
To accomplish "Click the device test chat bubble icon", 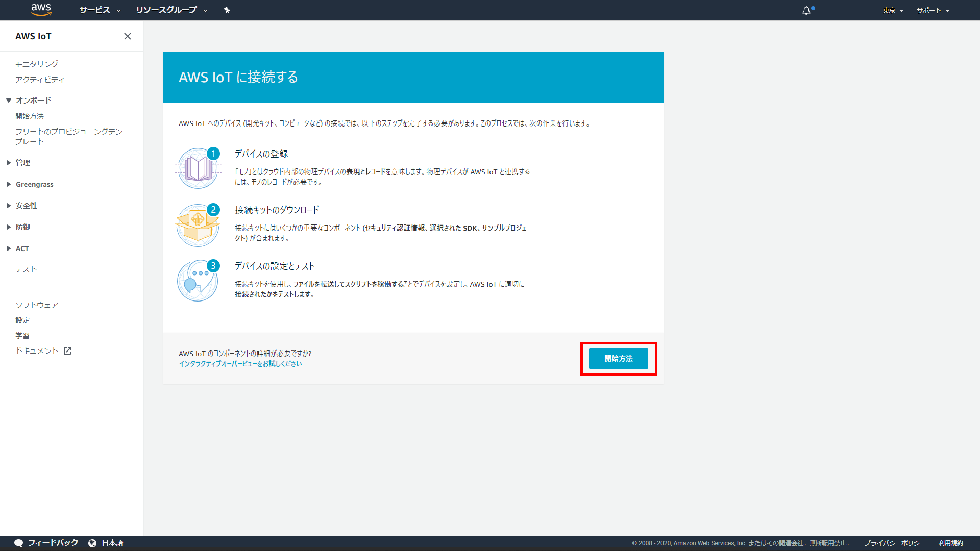I will point(198,281).
